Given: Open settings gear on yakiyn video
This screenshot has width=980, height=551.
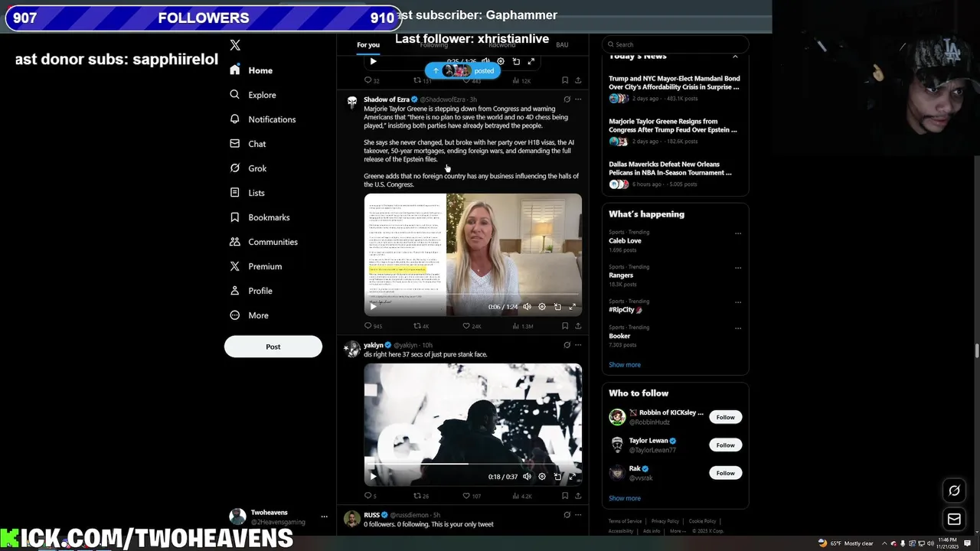Looking at the screenshot, I should [x=542, y=476].
